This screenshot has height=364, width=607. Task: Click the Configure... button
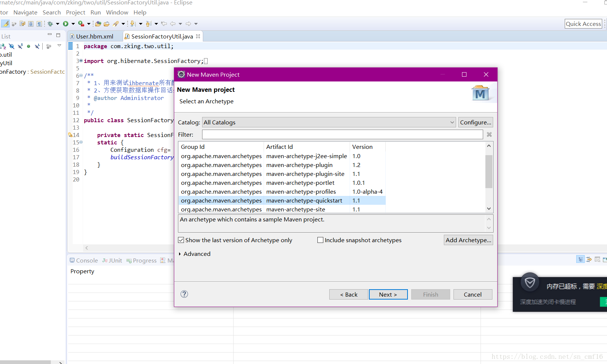(x=476, y=122)
